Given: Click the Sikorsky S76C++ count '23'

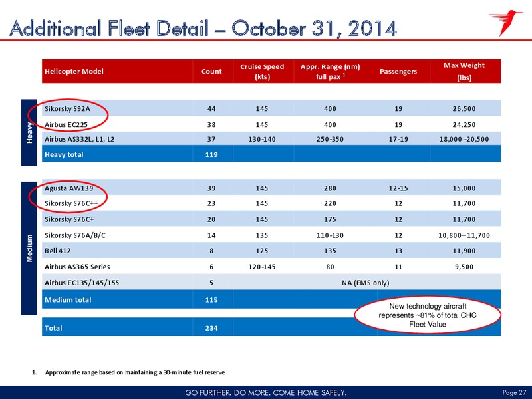Looking at the screenshot, I should 211,203.
